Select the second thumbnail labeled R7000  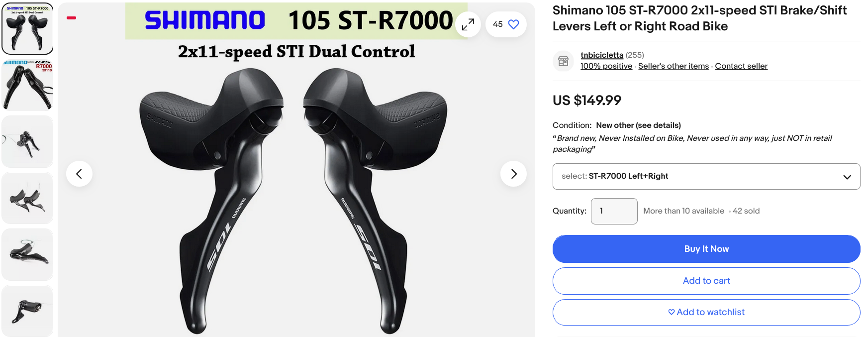point(27,85)
